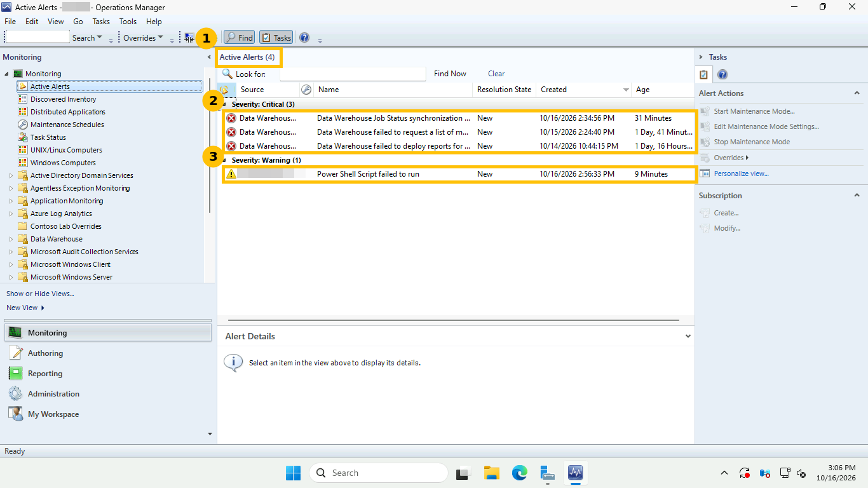This screenshot has width=868, height=488.
Task: Expand the Azure Log Analytics folder
Action: 11,213
